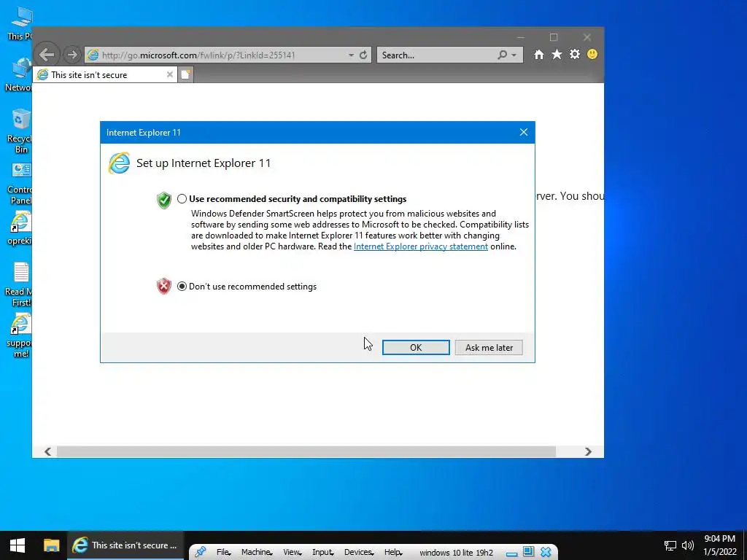Click the green shield icon

pyautogui.click(x=164, y=200)
